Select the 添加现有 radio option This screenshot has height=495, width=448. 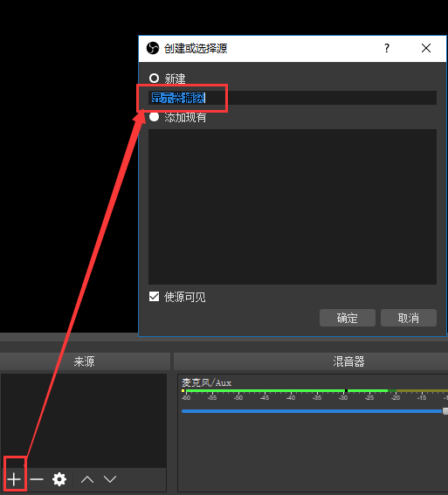click(154, 117)
